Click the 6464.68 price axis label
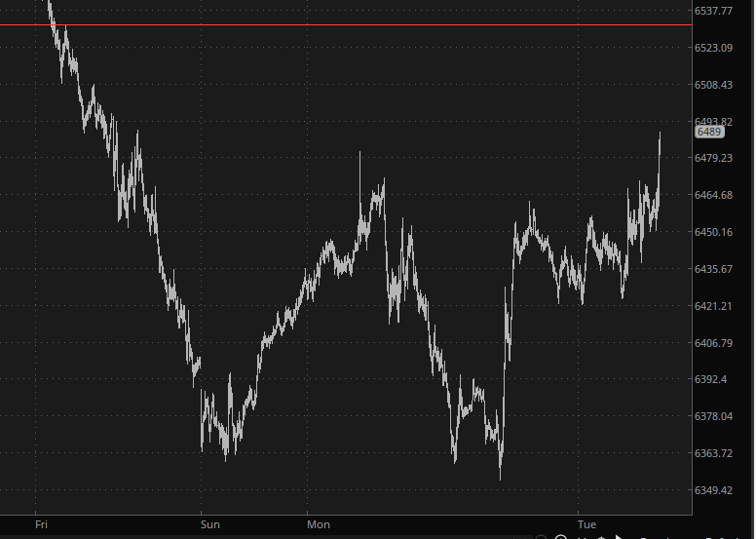The width and height of the screenshot is (756, 539). 713,195
